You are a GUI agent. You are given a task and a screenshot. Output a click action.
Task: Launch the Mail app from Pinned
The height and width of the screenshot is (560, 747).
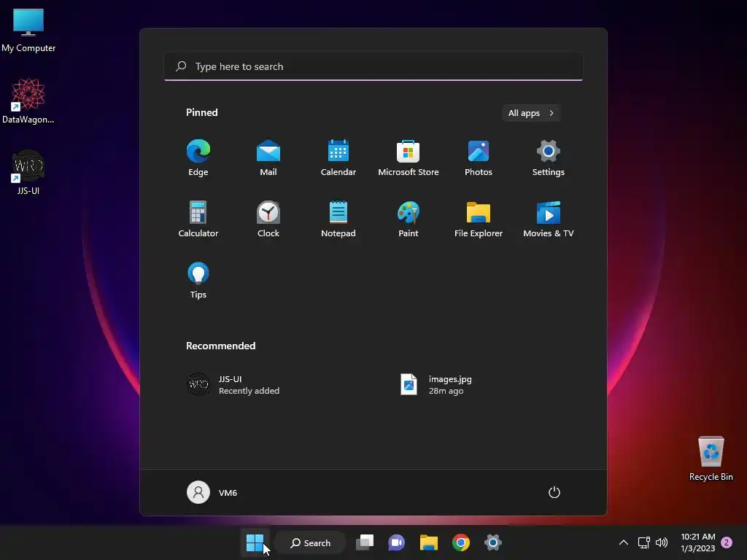pyautogui.click(x=268, y=158)
